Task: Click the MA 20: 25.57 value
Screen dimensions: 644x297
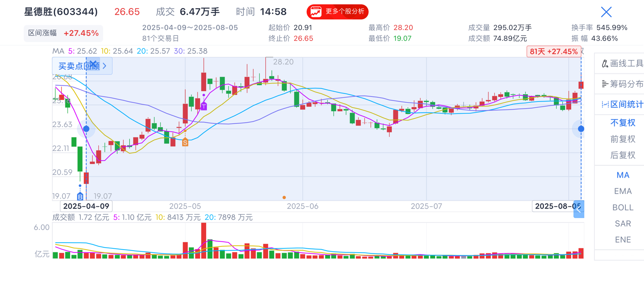Action: tap(153, 51)
